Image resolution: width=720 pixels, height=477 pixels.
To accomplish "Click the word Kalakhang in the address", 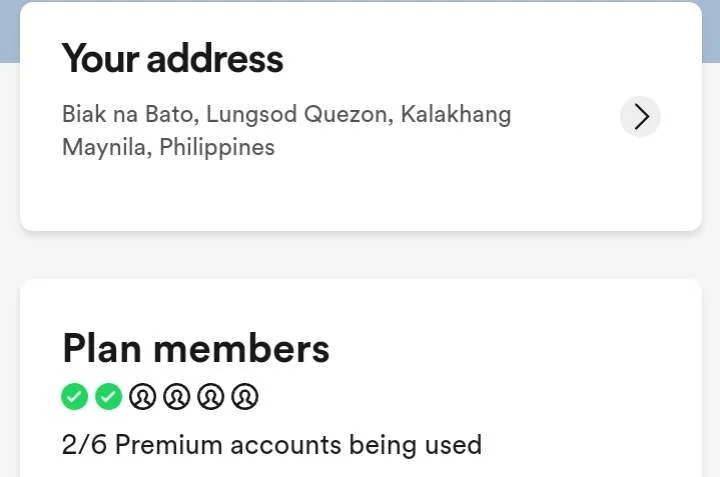I will (x=456, y=114).
